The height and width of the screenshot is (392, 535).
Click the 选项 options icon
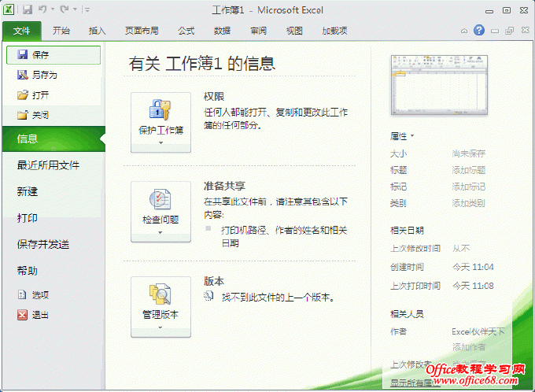22,294
